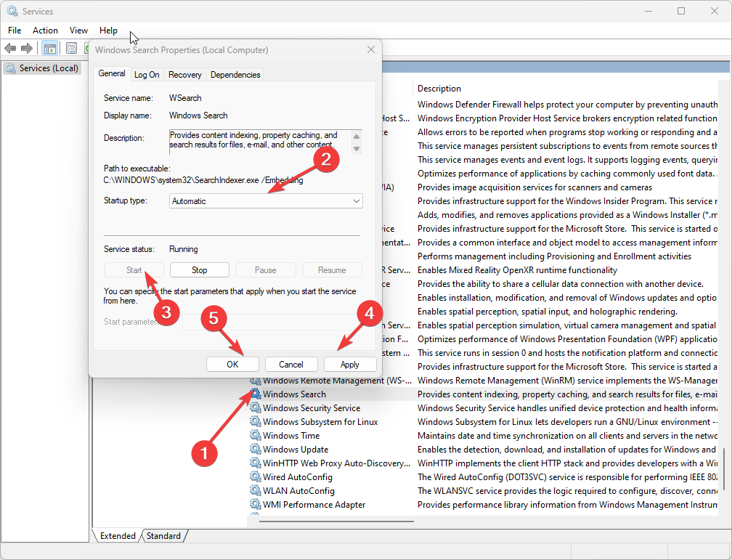Click the WSearch service name value

pos(185,98)
